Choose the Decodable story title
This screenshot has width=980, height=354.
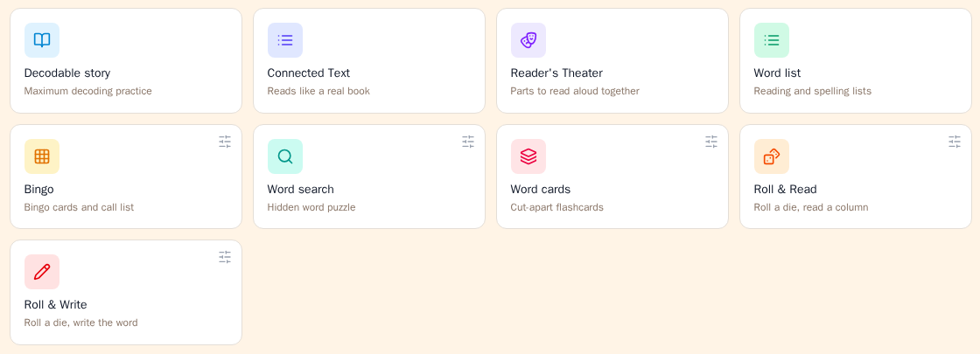67,73
